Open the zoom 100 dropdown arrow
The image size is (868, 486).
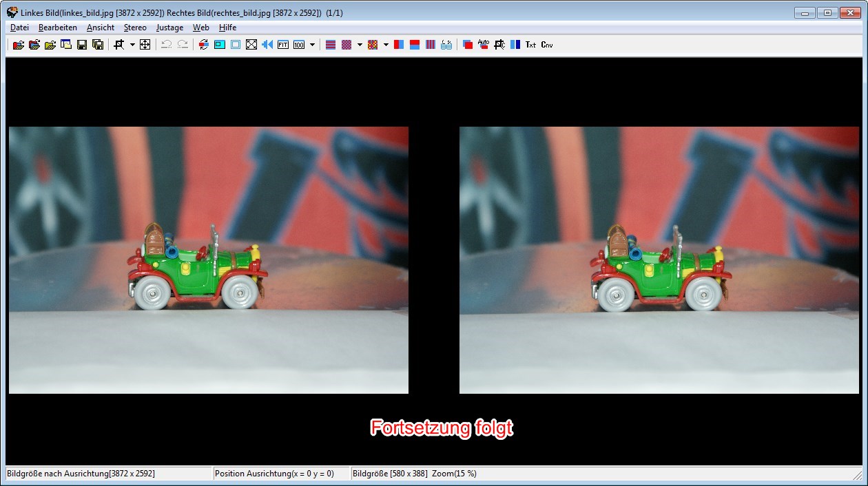[x=313, y=45]
